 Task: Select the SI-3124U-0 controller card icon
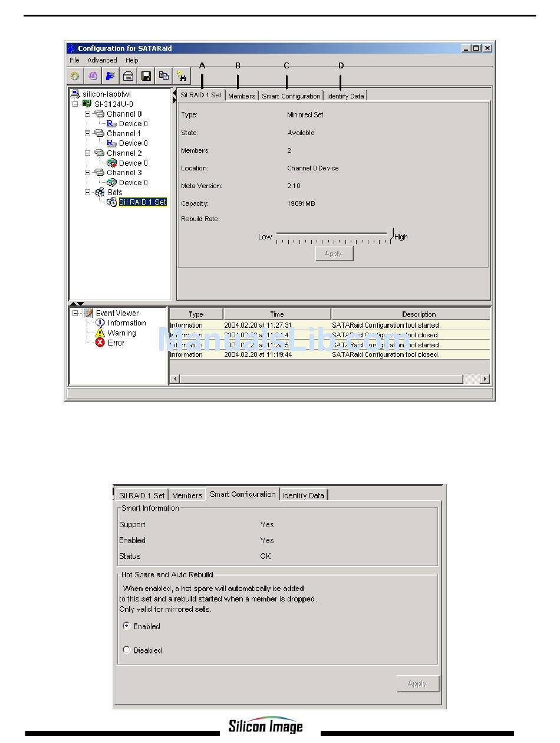click(87, 104)
